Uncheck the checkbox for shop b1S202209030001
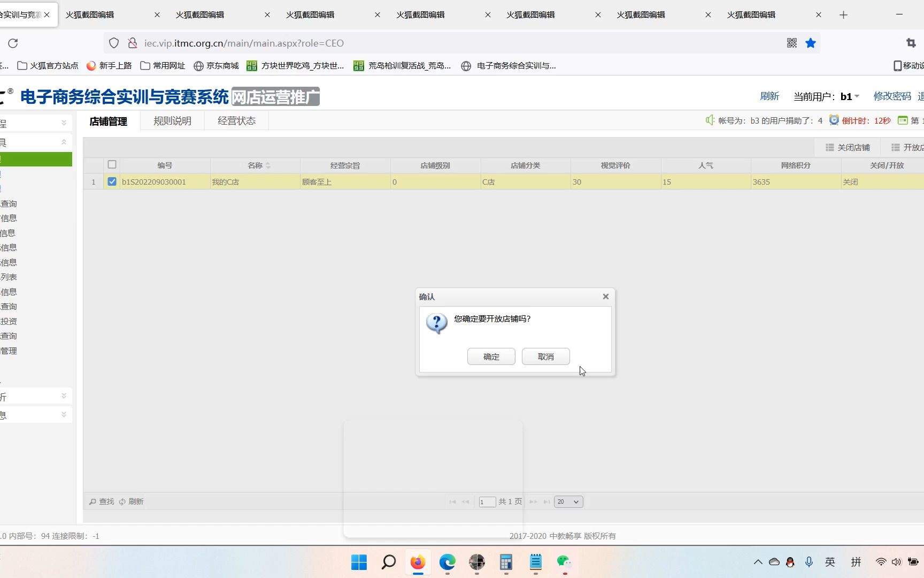 tap(112, 181)
